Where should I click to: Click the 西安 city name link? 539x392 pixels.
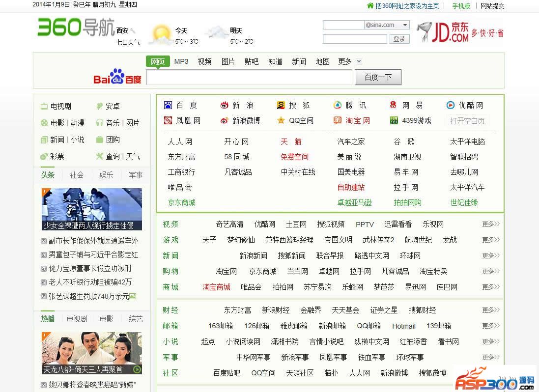[122, 30]
